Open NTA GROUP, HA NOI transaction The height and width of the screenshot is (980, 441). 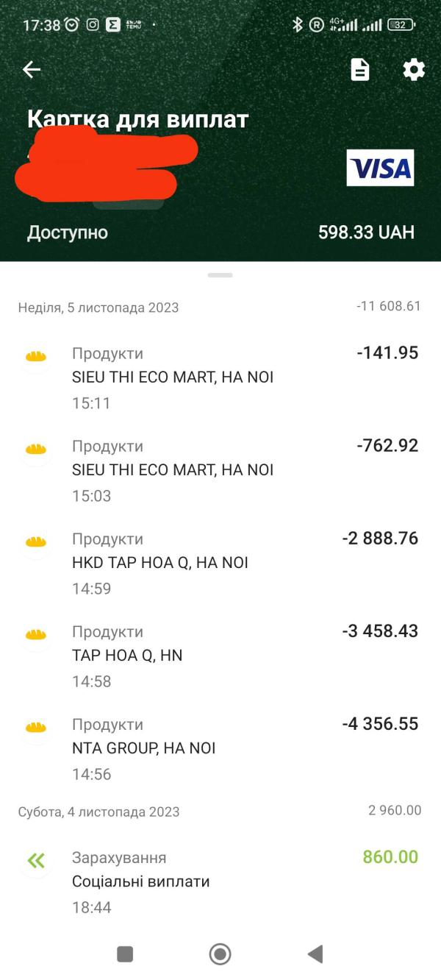220,749
